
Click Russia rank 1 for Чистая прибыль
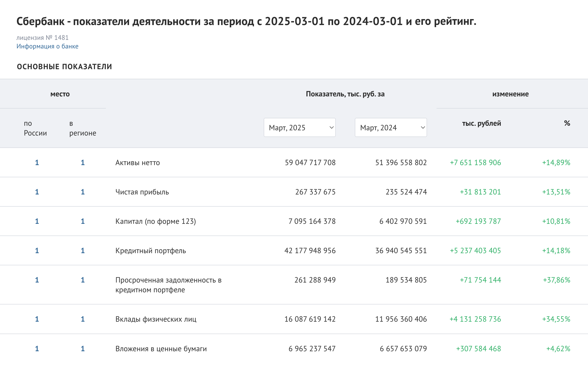(37, 192)
